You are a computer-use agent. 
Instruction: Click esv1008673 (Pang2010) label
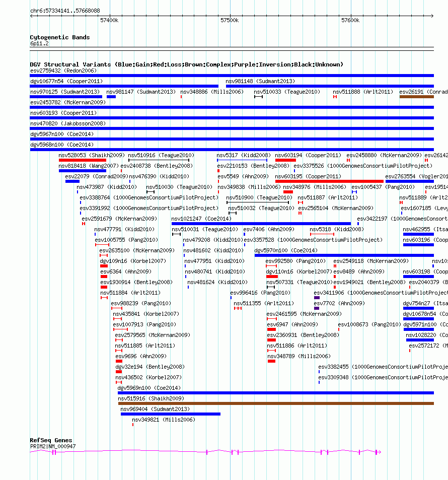coord(369,324)
